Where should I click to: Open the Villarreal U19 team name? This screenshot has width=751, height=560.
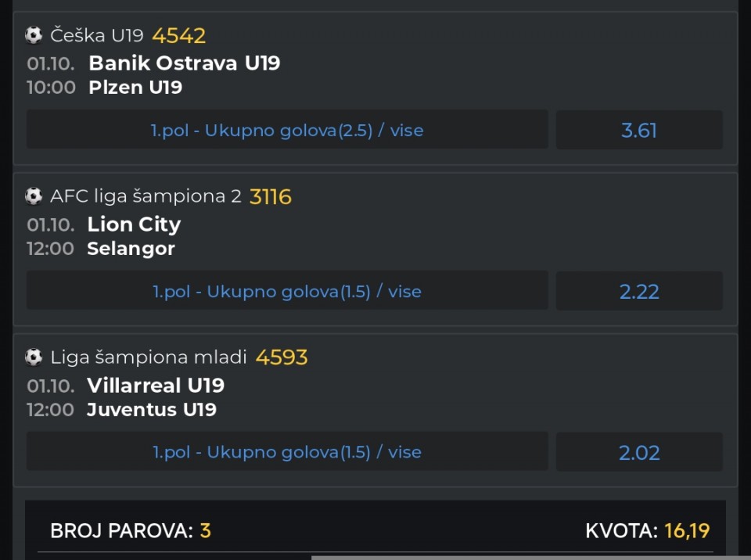(x=156, y=386)
